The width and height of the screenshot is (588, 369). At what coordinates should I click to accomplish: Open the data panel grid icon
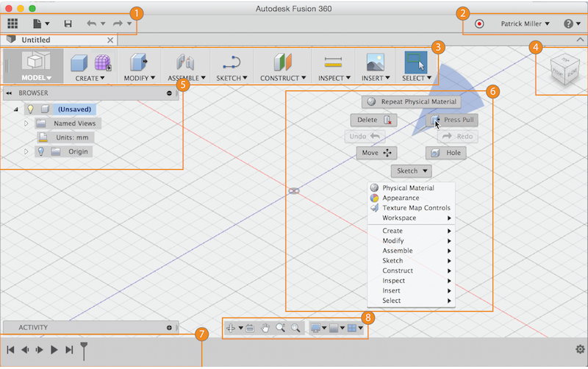point(12,24)
